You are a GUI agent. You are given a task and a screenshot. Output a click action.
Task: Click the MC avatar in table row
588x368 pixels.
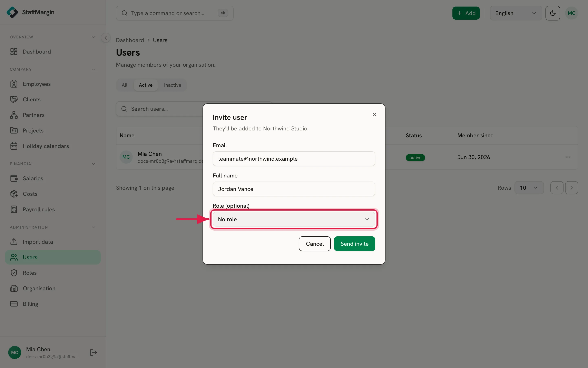coord(126,157)
